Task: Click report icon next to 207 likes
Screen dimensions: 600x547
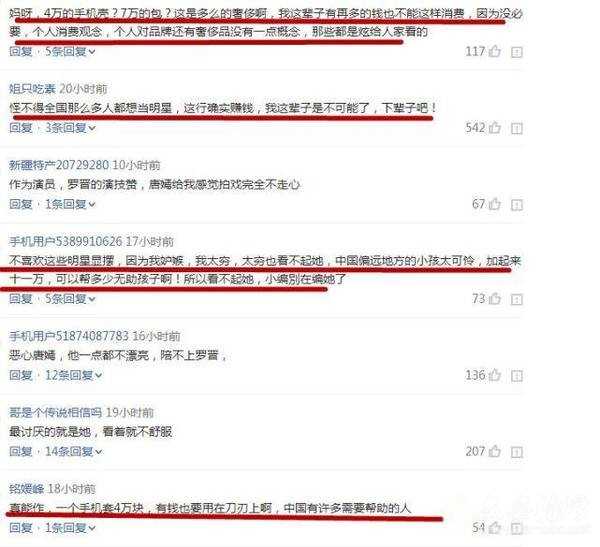Action: (x=517, y=452)
